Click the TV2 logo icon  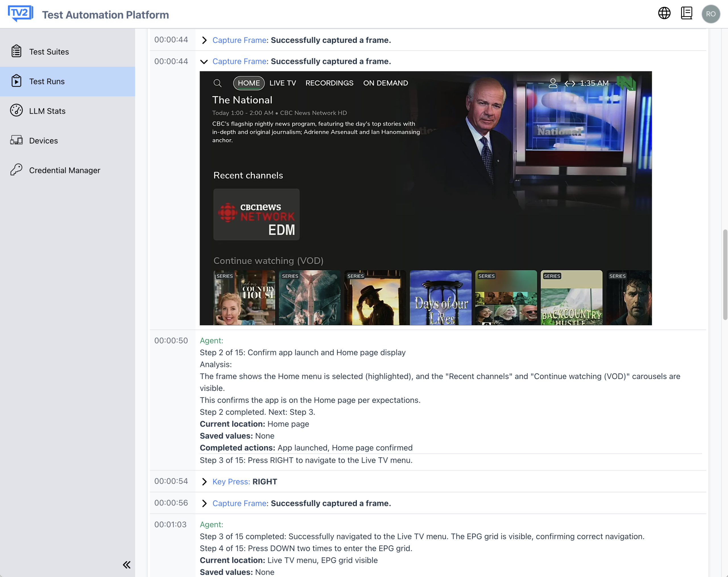pyautogui.click(x=20, y=14)
